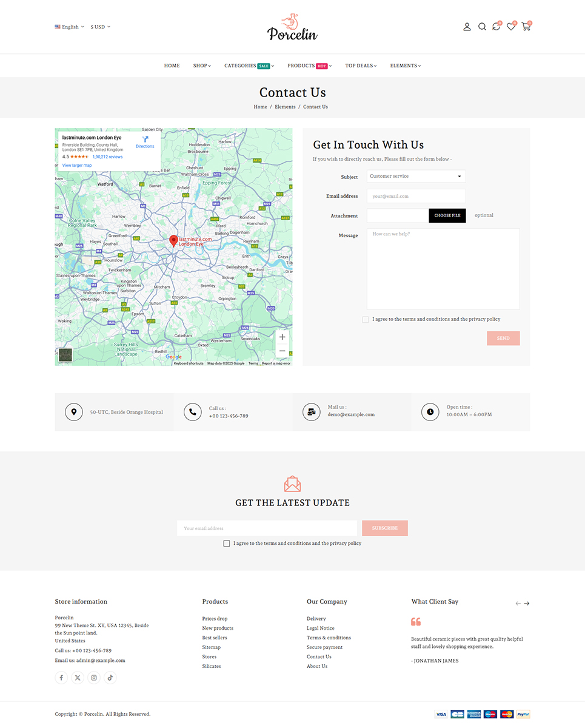Click the Subscribe button
The height and width of the screenshot is (728, 585).
point(384,528)
